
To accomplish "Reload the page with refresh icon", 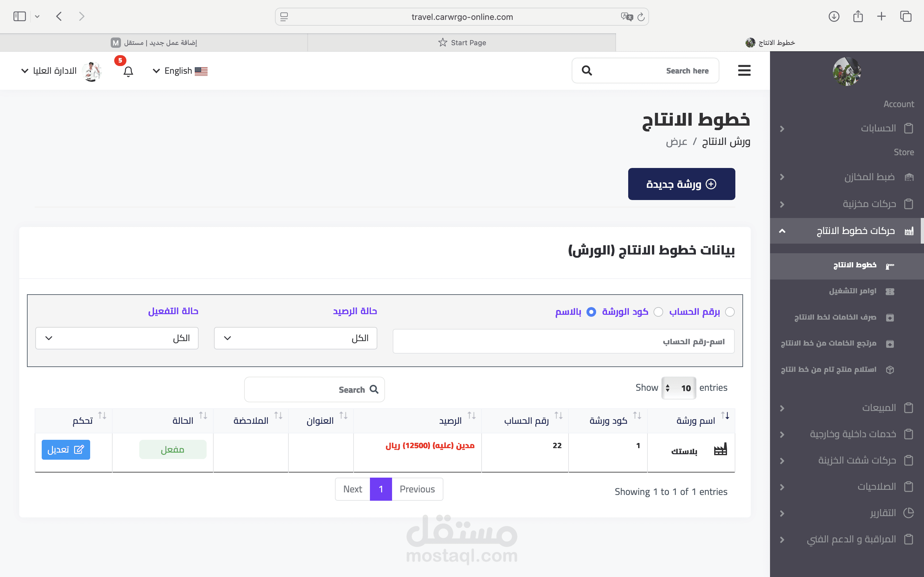I will [x=641, y=17].
